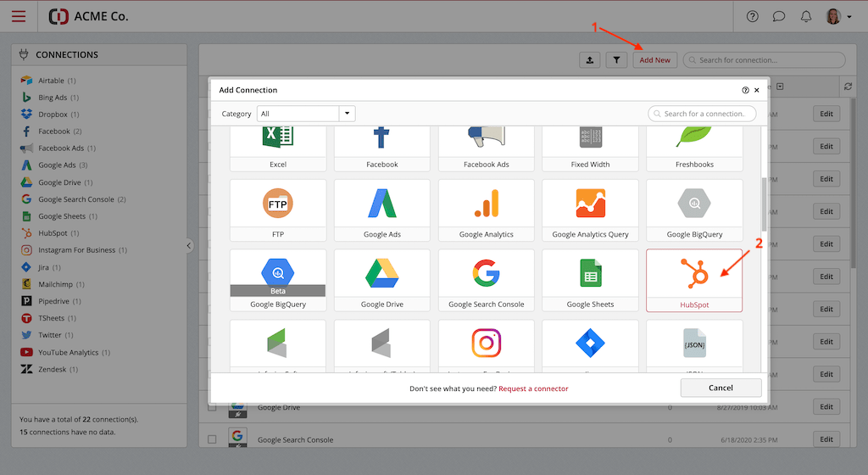868x475 pixels.
Task: Open the chat messages icon
Action: [x=779, y=17]
